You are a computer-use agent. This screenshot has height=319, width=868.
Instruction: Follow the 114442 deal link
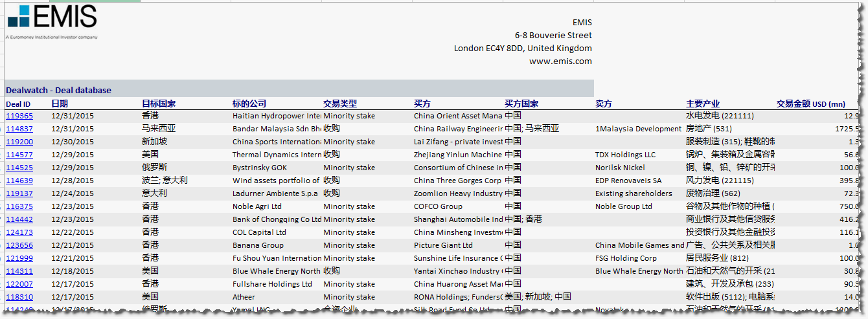19,219
